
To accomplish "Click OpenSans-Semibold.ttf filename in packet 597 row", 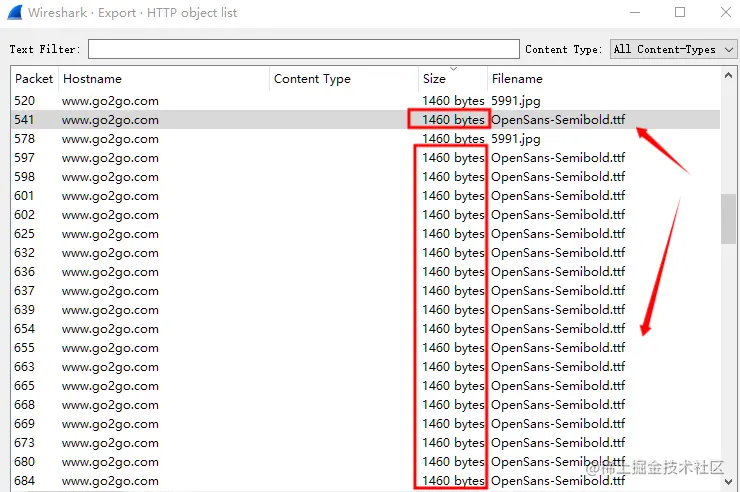I will click(x=558, y=158).
